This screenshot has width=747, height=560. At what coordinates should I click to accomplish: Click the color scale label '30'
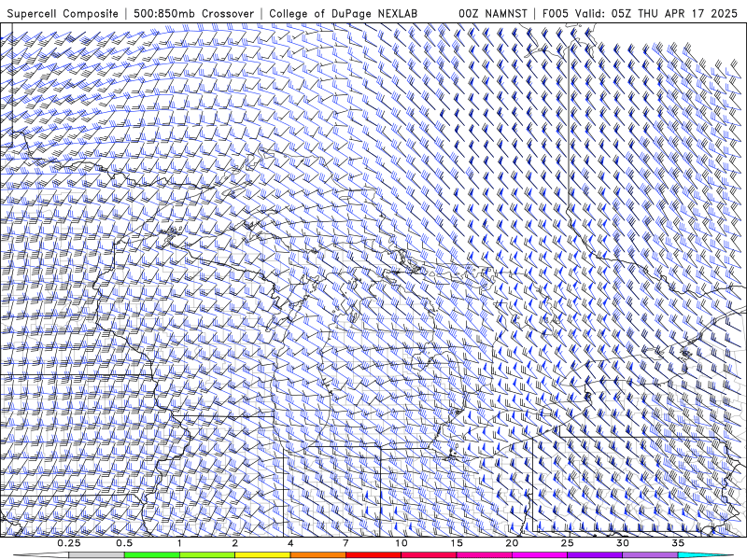tap(622, 543)
